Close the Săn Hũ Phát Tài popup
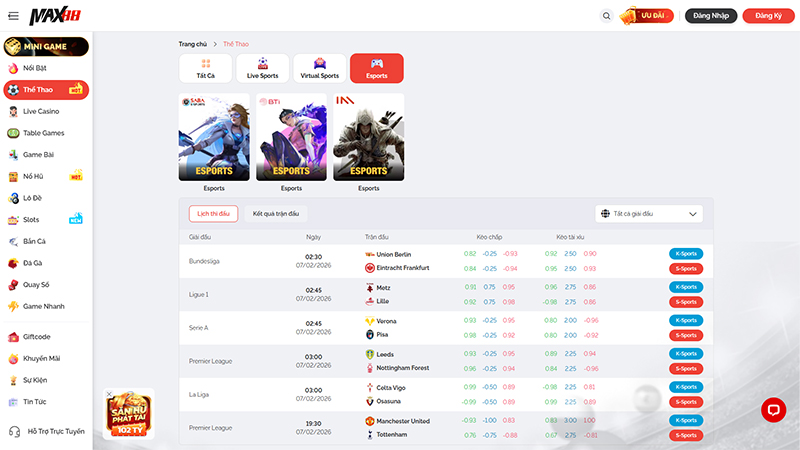 point(109,394)
